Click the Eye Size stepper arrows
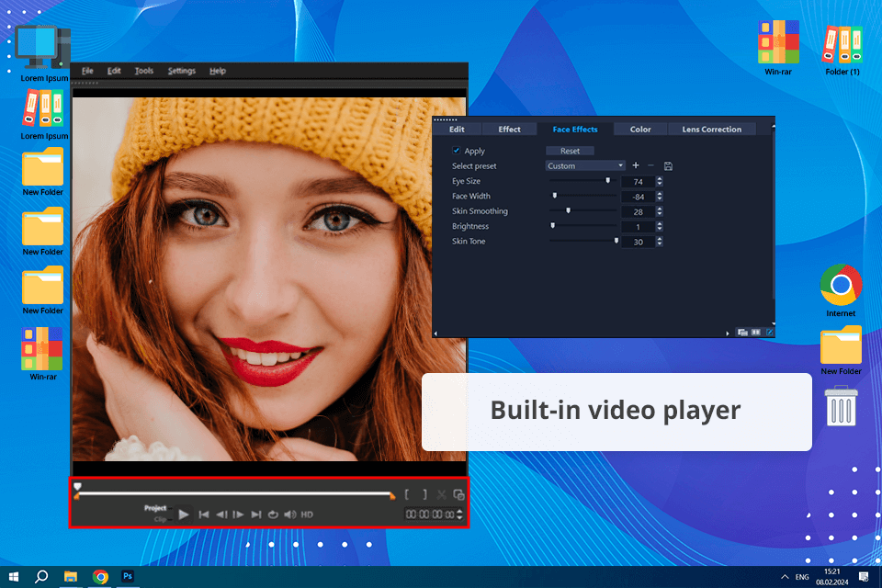Screen dimensions: 882x588 [660, 182]
